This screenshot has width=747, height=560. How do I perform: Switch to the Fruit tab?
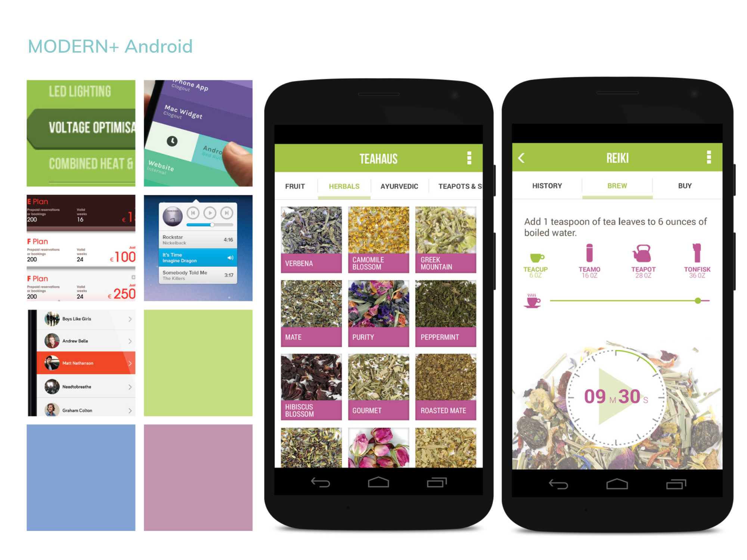[295, 185]
